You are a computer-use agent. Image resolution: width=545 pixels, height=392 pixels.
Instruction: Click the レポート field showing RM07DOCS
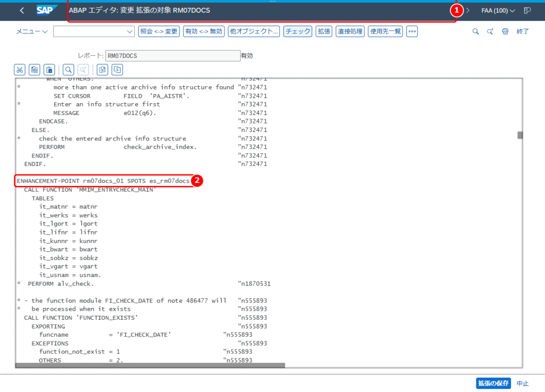click(173, 56)
